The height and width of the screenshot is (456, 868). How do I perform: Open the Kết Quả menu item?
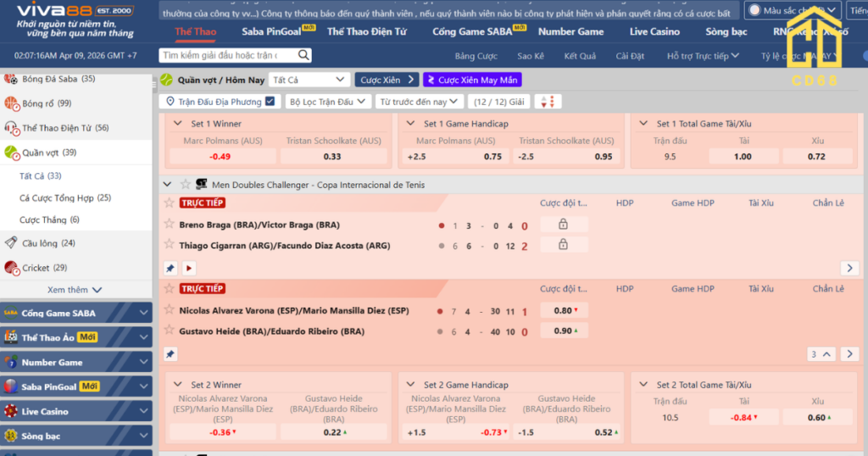[x=580, y=56]
